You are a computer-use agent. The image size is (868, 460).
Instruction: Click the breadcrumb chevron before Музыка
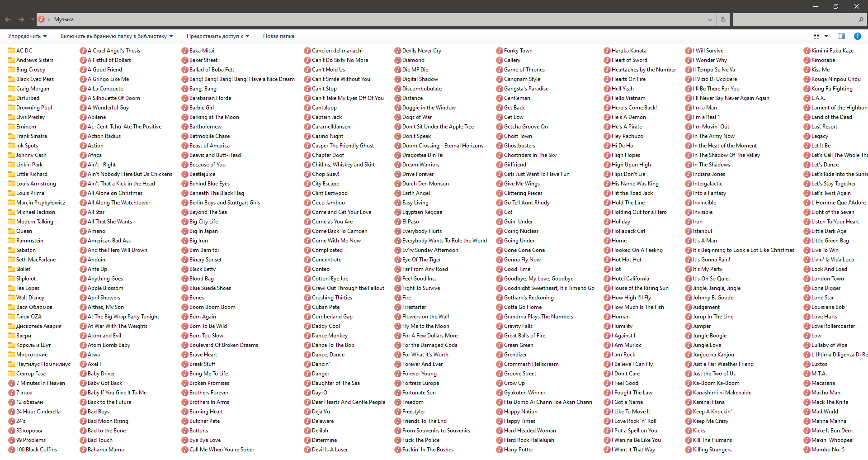[x=49, y=19]
